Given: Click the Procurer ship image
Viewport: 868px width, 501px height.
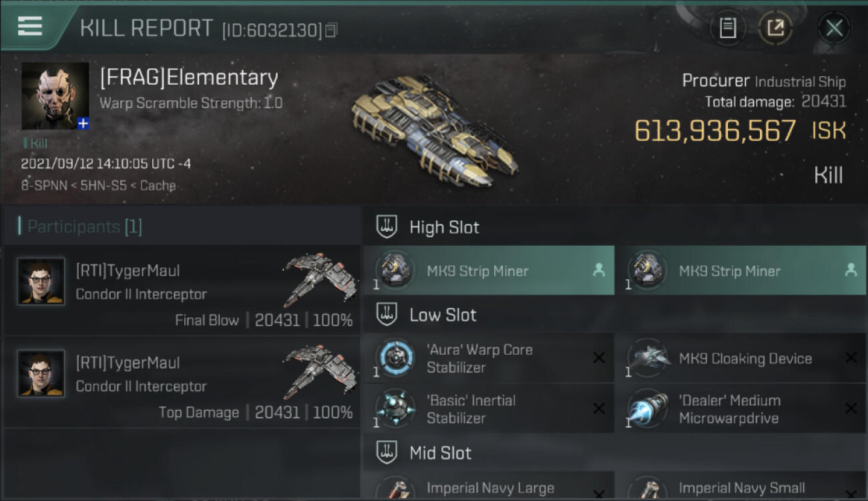Looking at the screenshot, I should click(x=433, y=130).
